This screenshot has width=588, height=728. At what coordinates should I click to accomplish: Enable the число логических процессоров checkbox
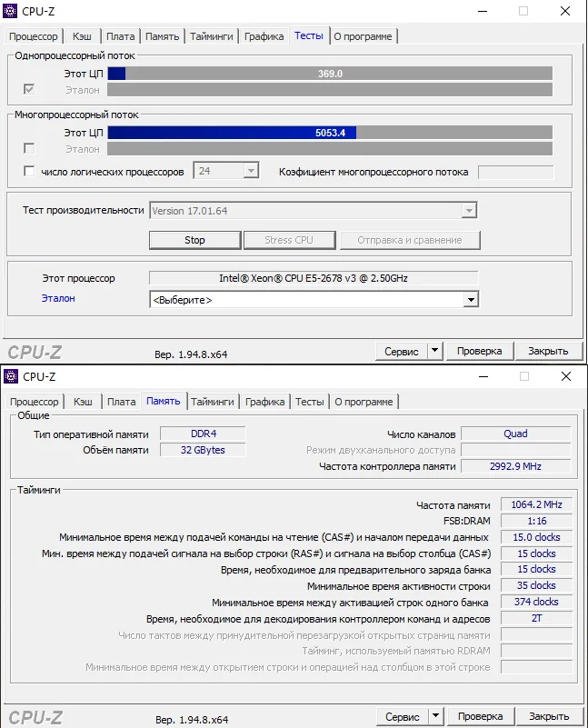click(29, 172)
